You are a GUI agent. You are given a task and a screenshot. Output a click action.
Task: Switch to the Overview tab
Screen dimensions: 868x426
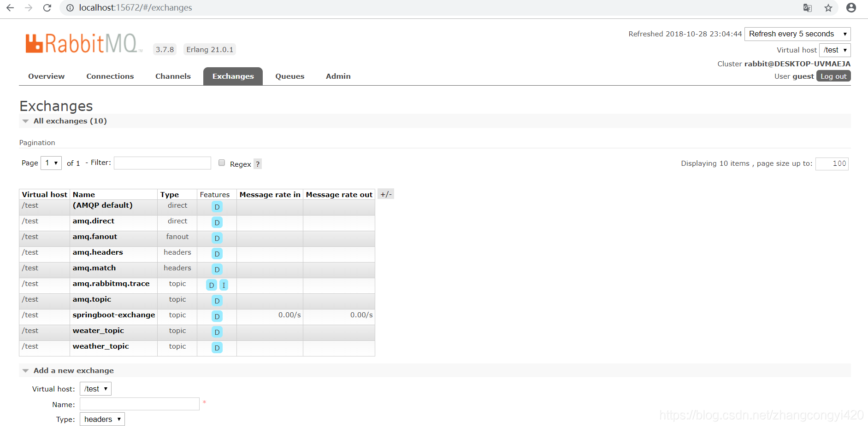point(46,76)
